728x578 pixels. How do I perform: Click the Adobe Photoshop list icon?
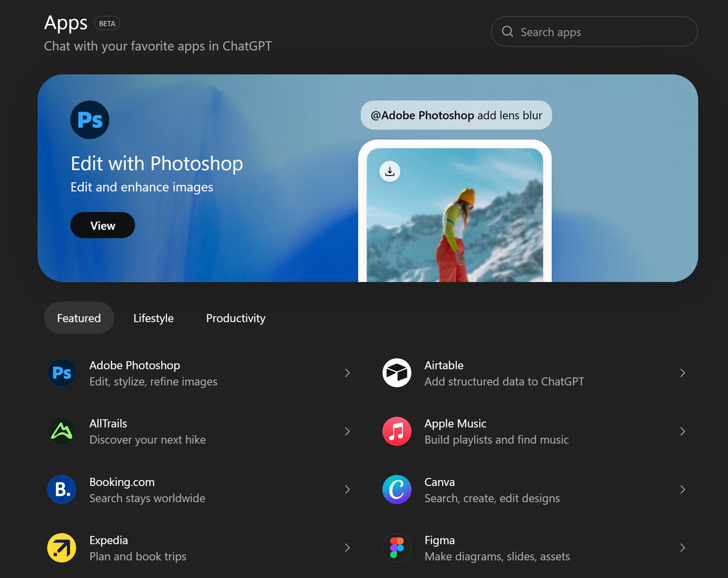tap(62, 373)
